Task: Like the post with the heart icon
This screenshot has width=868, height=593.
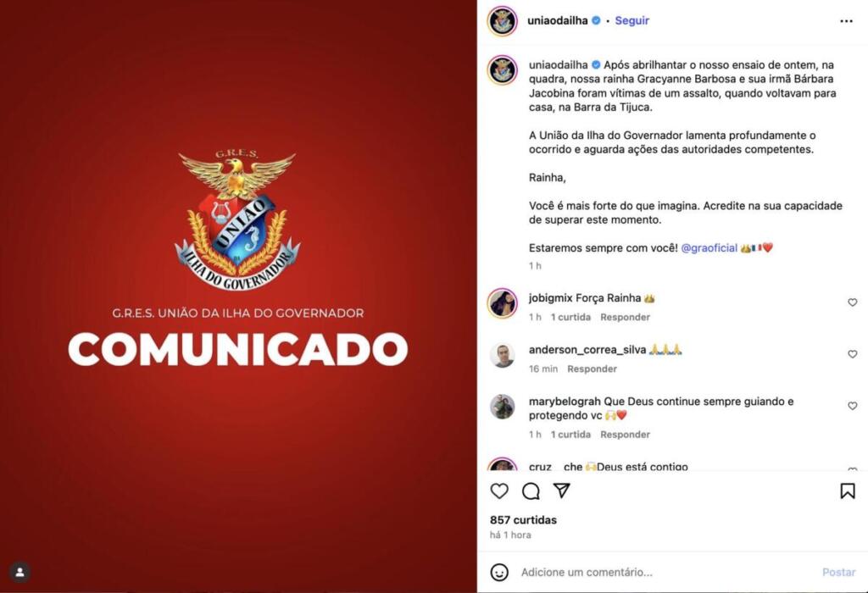Action: tap(499, 490)
